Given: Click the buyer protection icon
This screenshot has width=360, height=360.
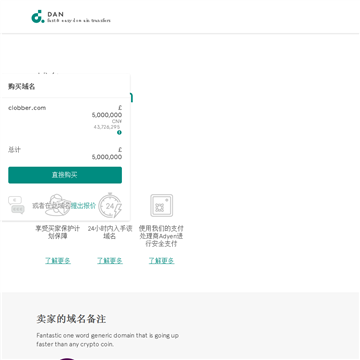Looking at the screenshot, I should click(58, 205).
